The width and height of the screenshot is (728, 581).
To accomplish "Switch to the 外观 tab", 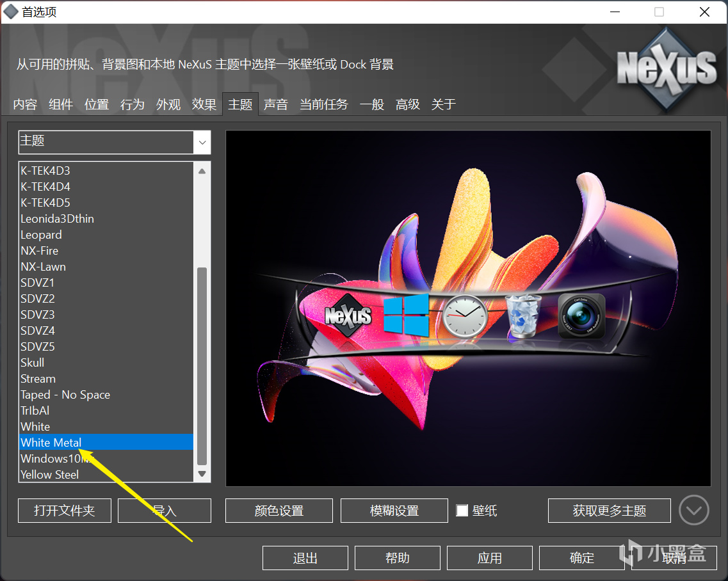I will [x=168, y=104].
